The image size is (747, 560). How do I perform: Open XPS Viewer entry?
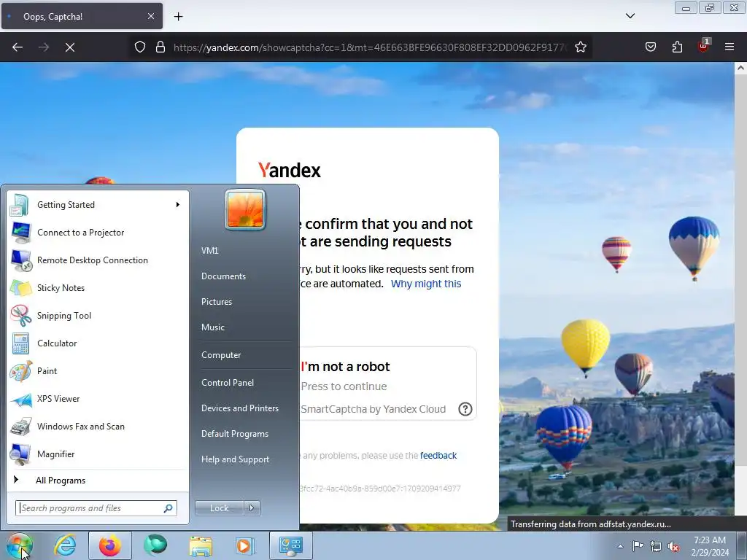[x=98, y=399]
